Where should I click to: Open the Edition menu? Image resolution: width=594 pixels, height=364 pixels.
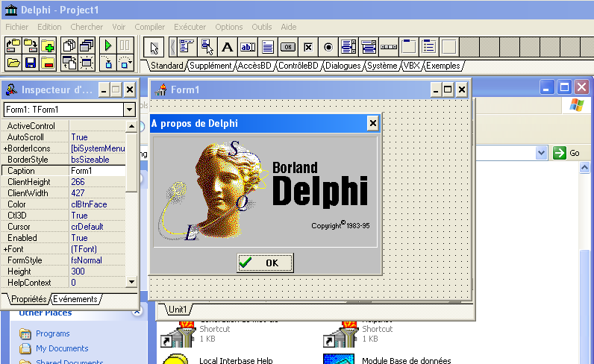49,27
